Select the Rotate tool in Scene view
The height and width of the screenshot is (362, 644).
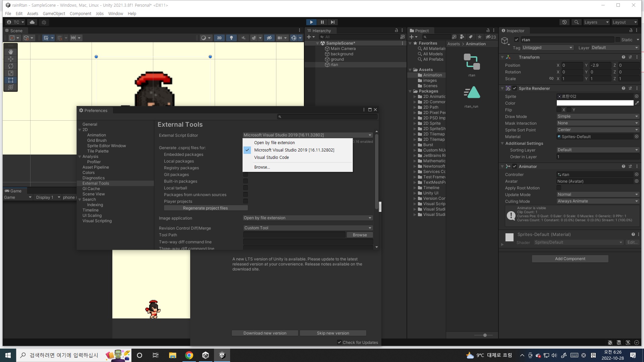coord(11,66)
